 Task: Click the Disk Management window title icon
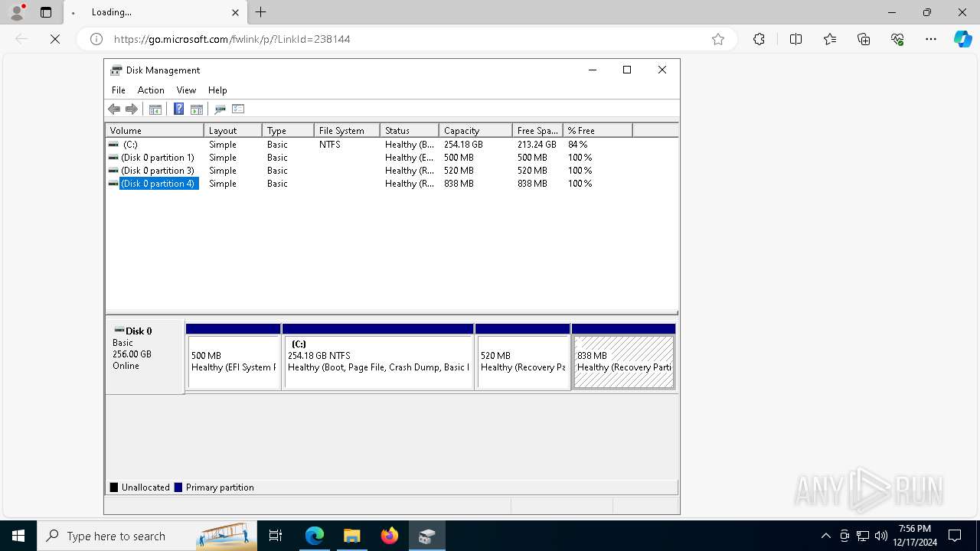[x=116, y=70]
